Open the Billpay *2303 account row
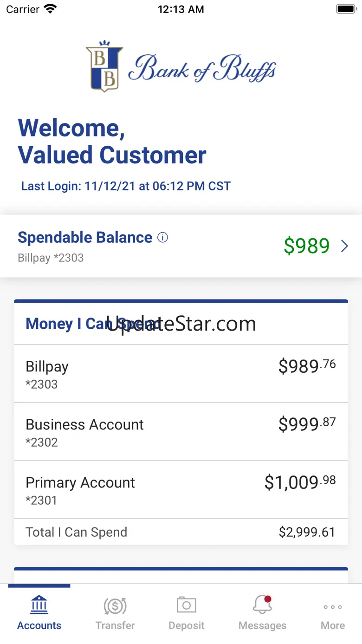362x644 pixels. point(181,374)
